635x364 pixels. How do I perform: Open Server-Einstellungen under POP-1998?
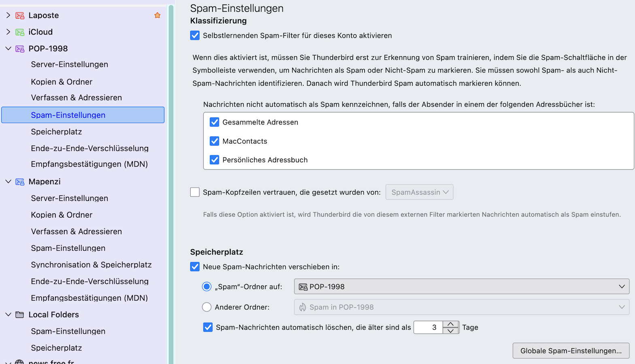click(70, 64)
